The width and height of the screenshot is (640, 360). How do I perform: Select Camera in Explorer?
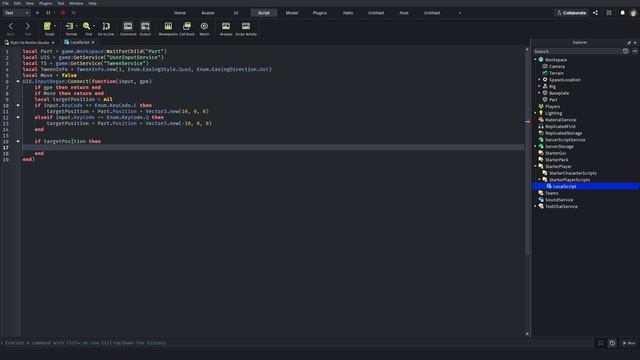556,66
